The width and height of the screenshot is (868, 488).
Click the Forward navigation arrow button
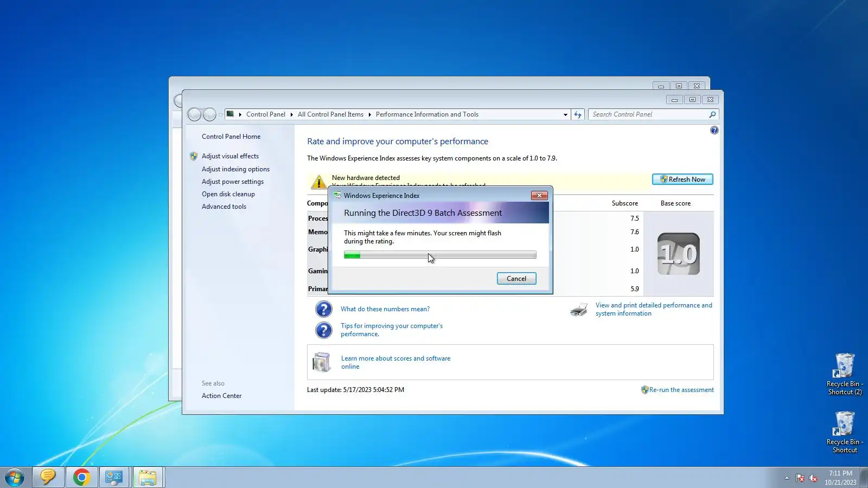click(x=209, y=114)
